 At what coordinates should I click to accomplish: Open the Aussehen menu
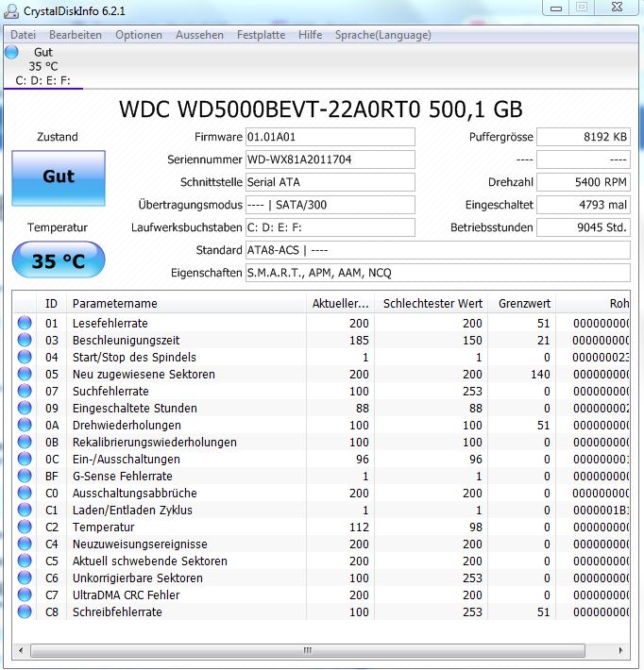[199, 35]
